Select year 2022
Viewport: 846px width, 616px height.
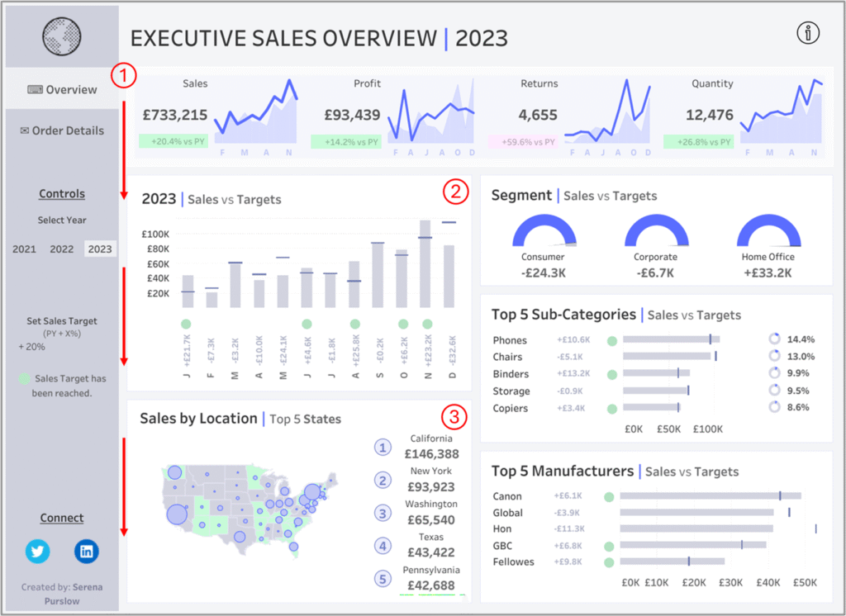(x=61, y=249)
